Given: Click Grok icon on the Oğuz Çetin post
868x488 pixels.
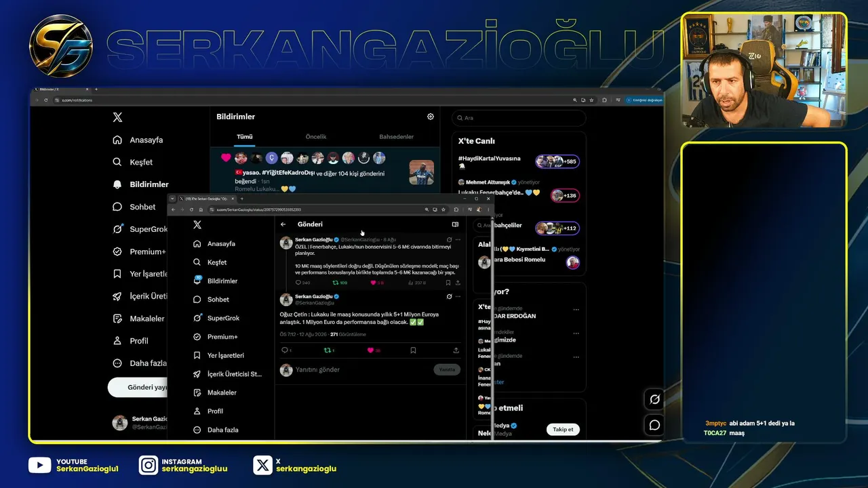Looking at the screenshot, I should point(449,296).
